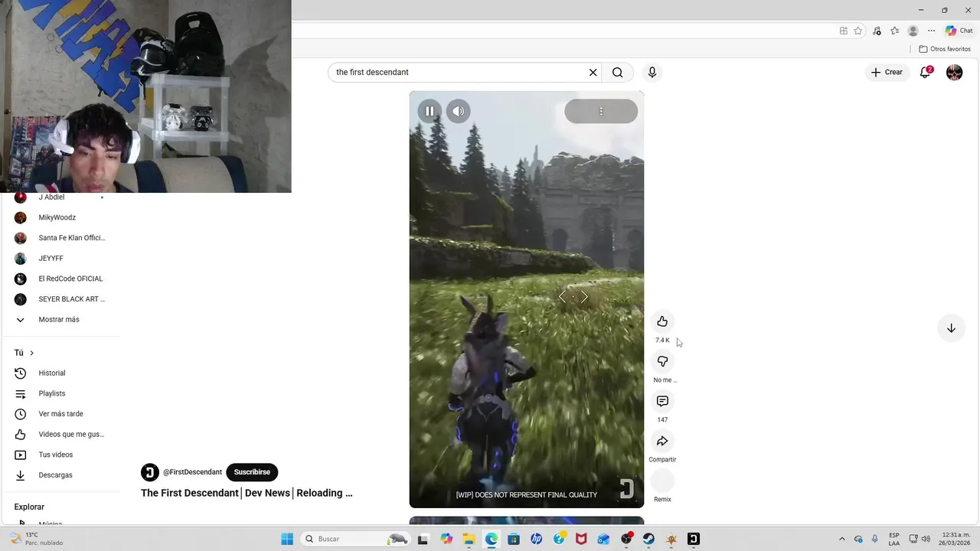
Task: Open Copilot Chat in Edge
Action: [959, 31]
